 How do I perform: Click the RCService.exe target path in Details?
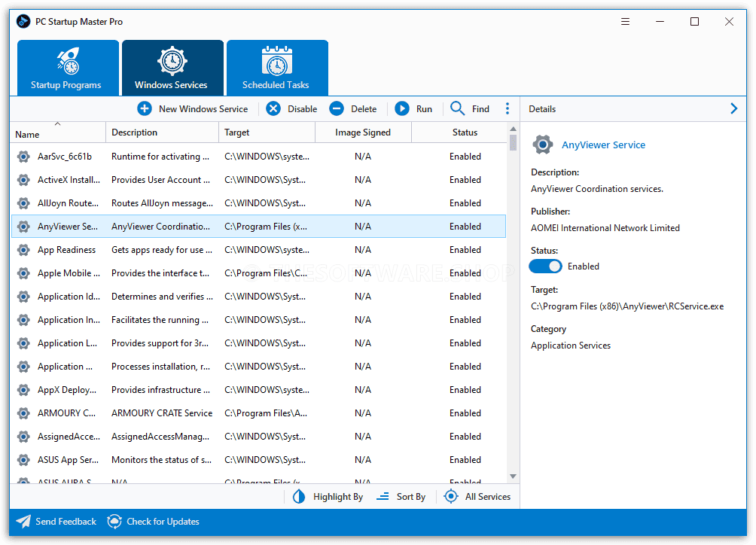(x=627, y=306)
